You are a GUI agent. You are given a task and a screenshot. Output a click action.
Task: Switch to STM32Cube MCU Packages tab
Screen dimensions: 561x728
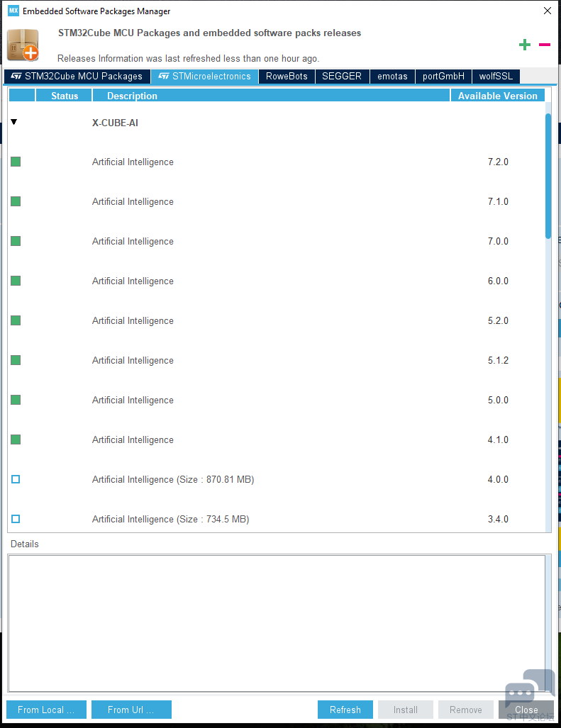(77, 76)
